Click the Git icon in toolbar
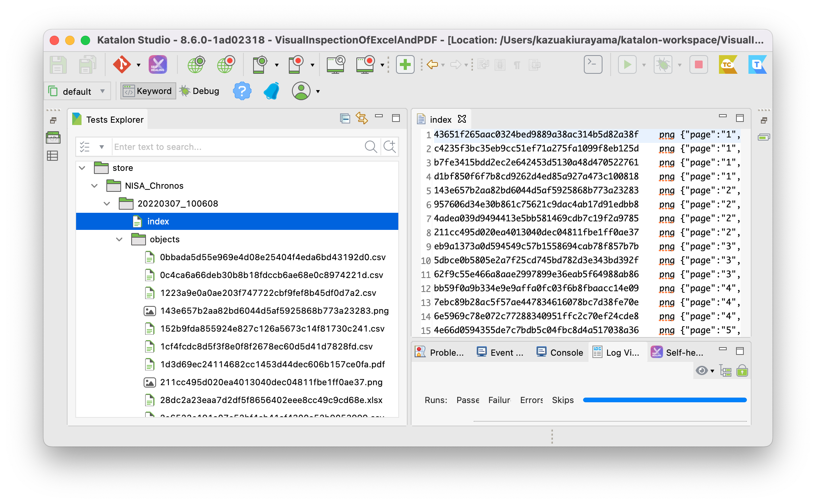 [122, 64]
